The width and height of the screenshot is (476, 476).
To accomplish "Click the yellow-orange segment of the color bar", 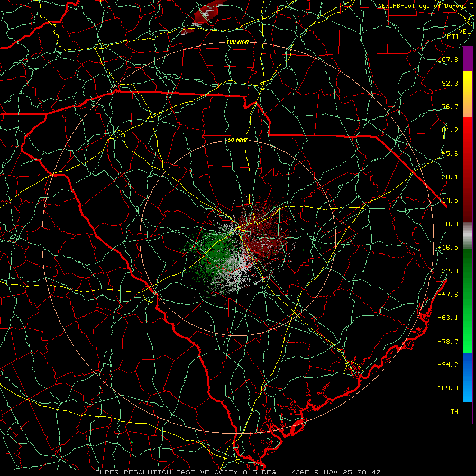I will coord(467,94).
